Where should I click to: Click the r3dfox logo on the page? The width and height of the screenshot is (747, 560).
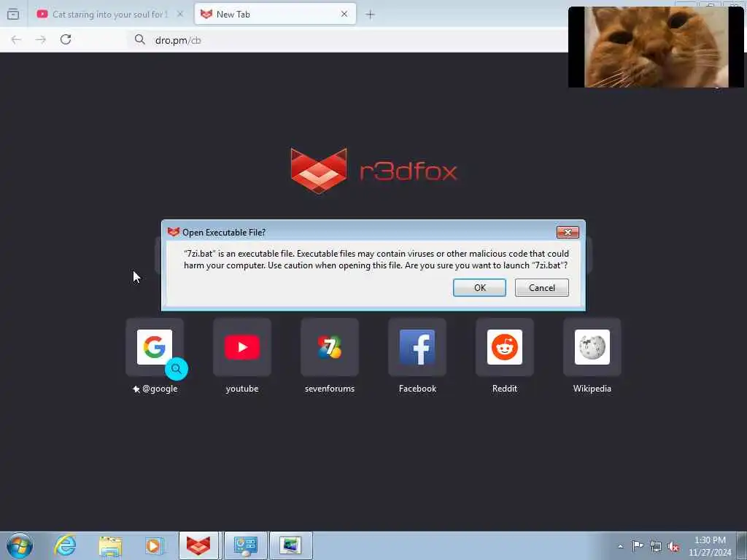pyautogui.click(x=374, y=171)
